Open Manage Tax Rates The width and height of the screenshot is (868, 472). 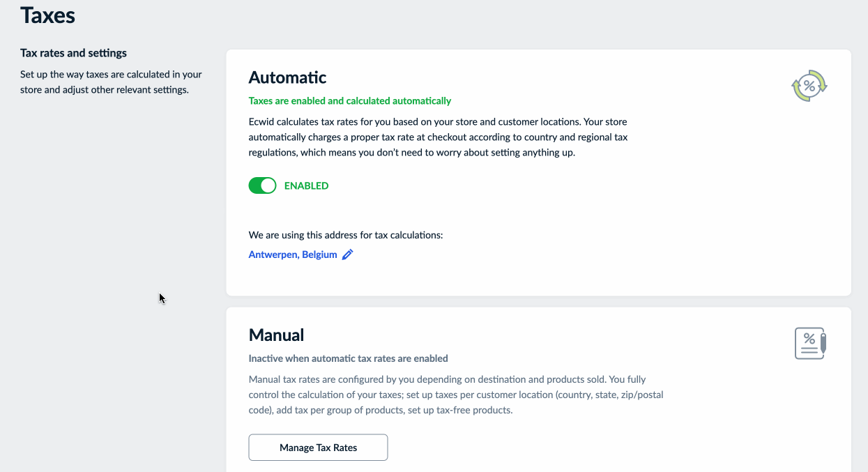pos(318,448)
